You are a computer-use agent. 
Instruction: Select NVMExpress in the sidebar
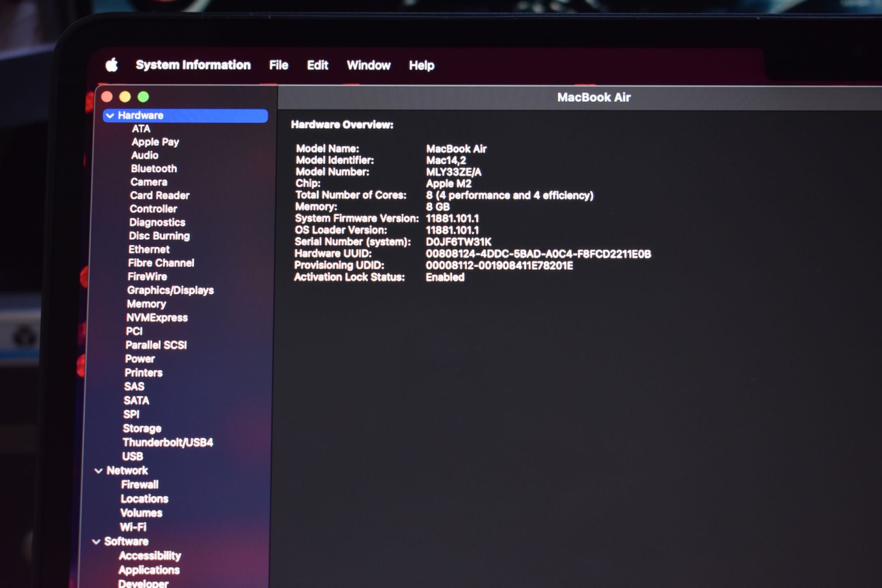pyautogui.click(x=157, y=318)
